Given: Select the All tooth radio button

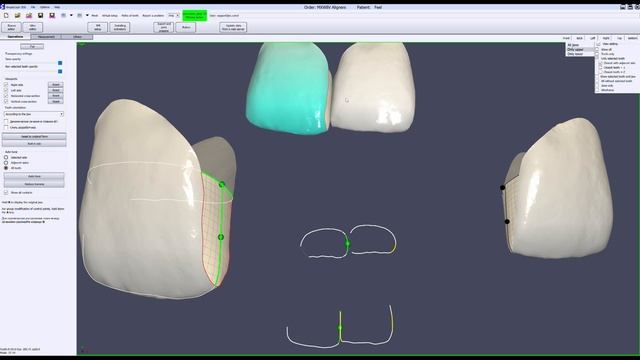Looking at the screenshot, I should pos(6,168).
